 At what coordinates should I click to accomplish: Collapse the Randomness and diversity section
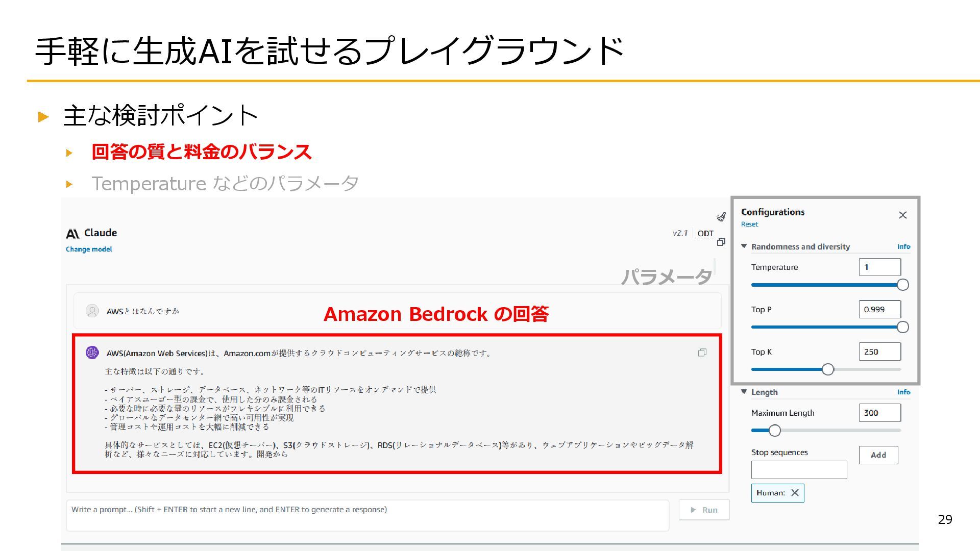pos(744,246)
